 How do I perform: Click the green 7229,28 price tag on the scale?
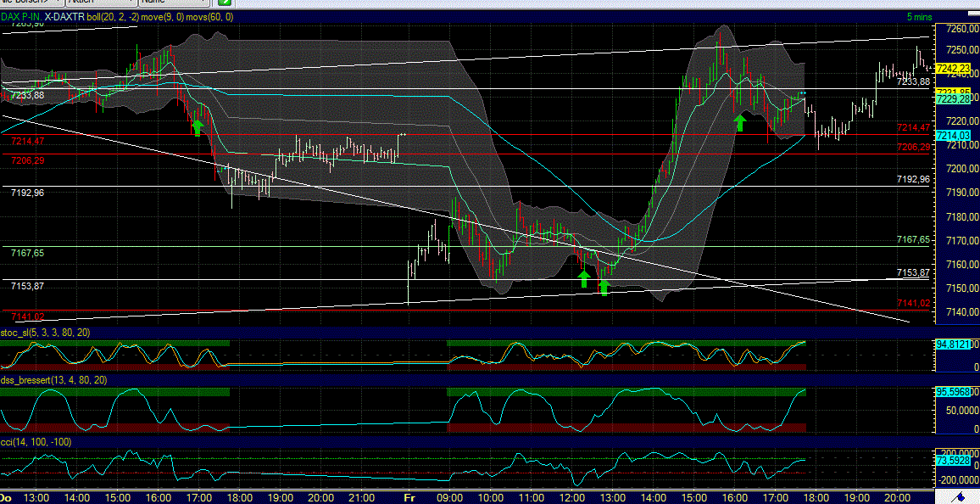tap(955, 100)
